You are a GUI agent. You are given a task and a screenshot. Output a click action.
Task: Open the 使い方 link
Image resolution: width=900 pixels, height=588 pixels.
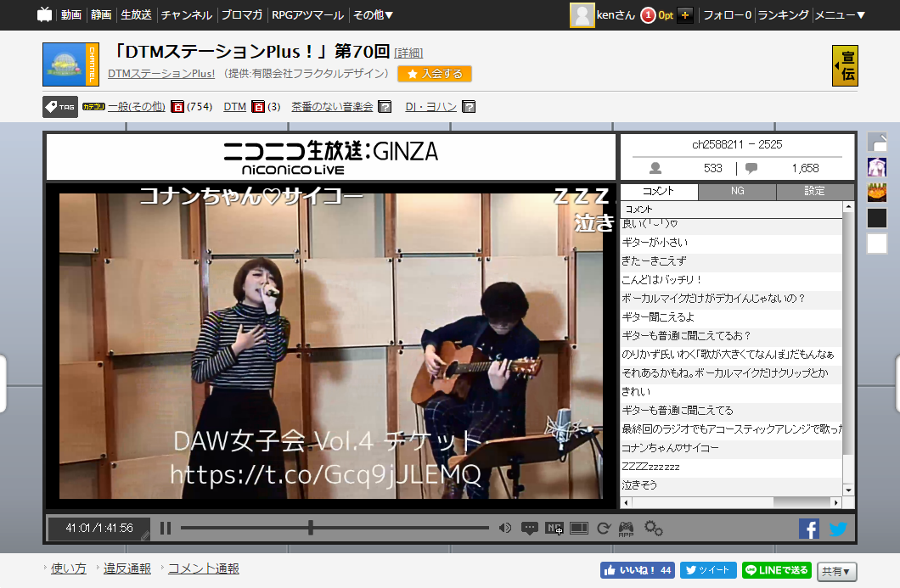(x=68, y=568)
